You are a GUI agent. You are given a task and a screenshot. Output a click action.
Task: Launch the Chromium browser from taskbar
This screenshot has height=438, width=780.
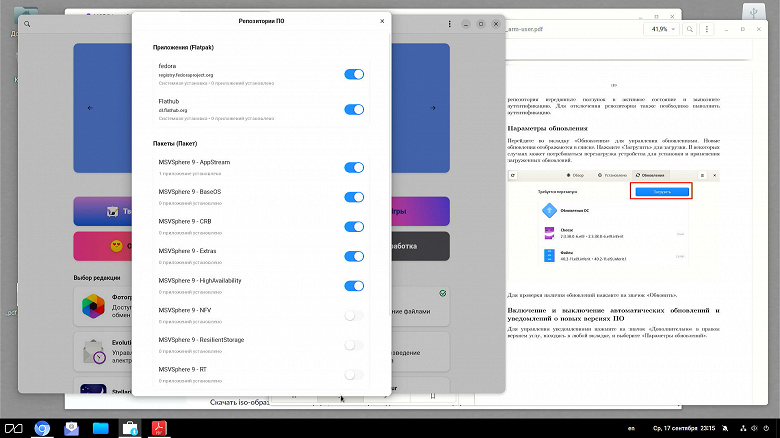[42, 428]
